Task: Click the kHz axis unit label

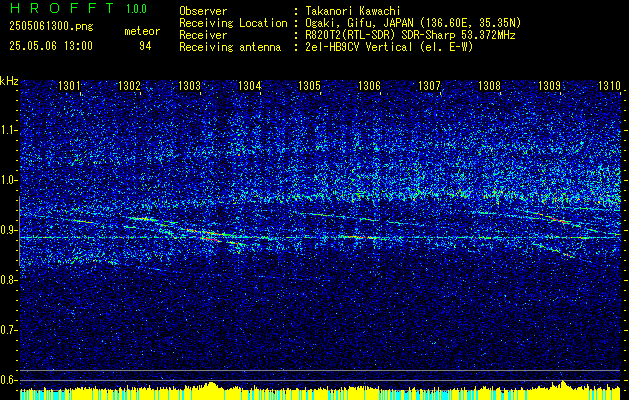Action: 9,81
